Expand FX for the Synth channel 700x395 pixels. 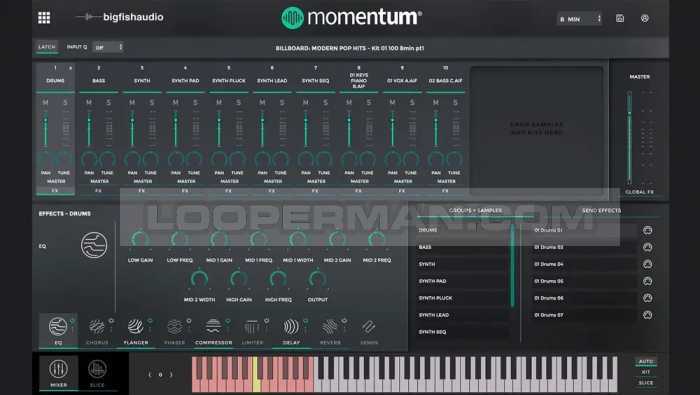tap(142, 191)
